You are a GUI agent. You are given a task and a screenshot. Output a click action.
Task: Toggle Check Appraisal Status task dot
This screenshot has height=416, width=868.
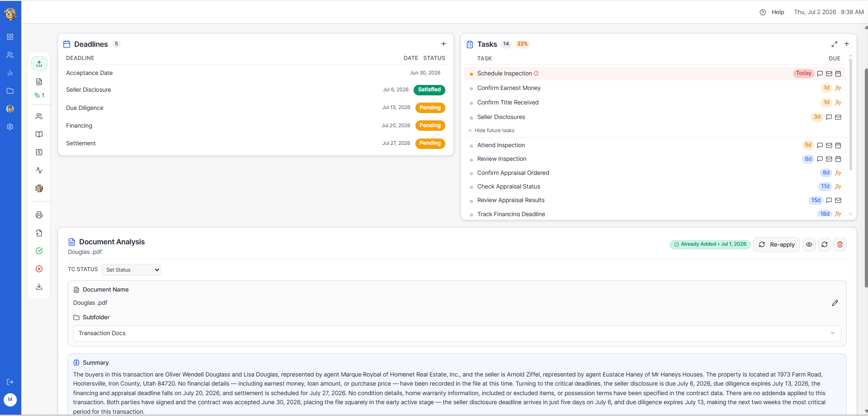coord(471,187)
